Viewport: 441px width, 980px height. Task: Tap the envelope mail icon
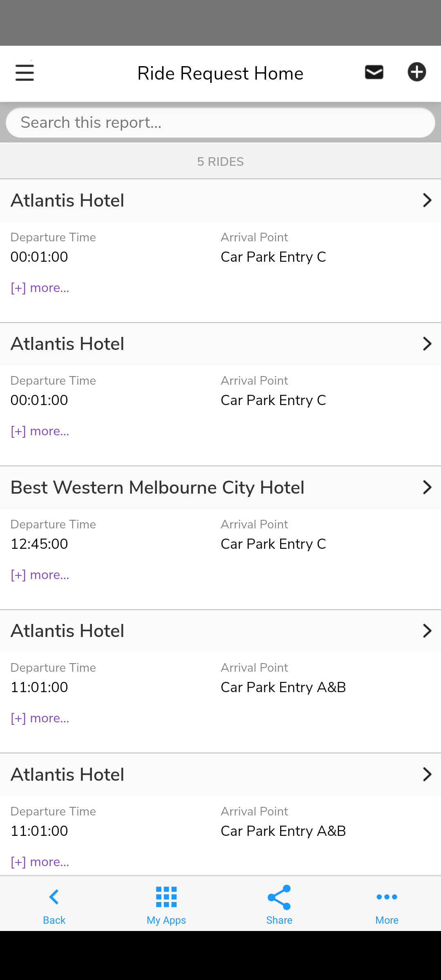374,73
